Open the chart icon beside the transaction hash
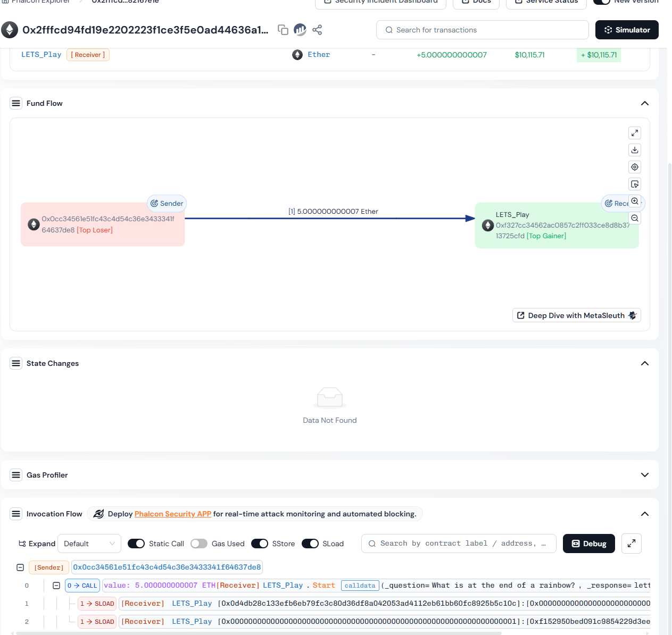The image size is (672, 635). (300, 30)
